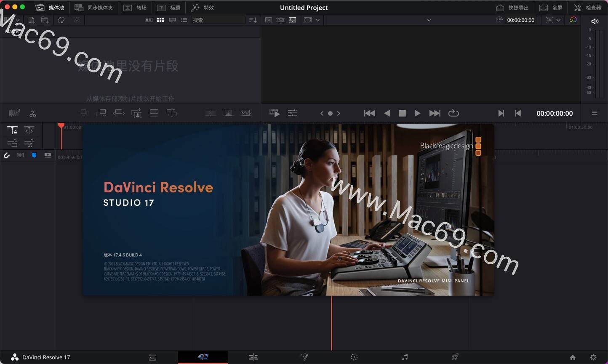Click 快捷导出 quick export button

(512, 8)
